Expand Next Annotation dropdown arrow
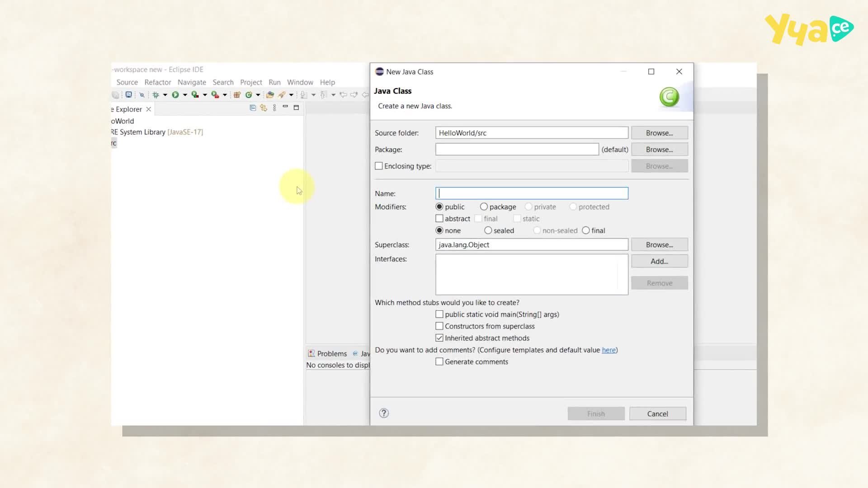868x488 pixels. pos(313,95)
